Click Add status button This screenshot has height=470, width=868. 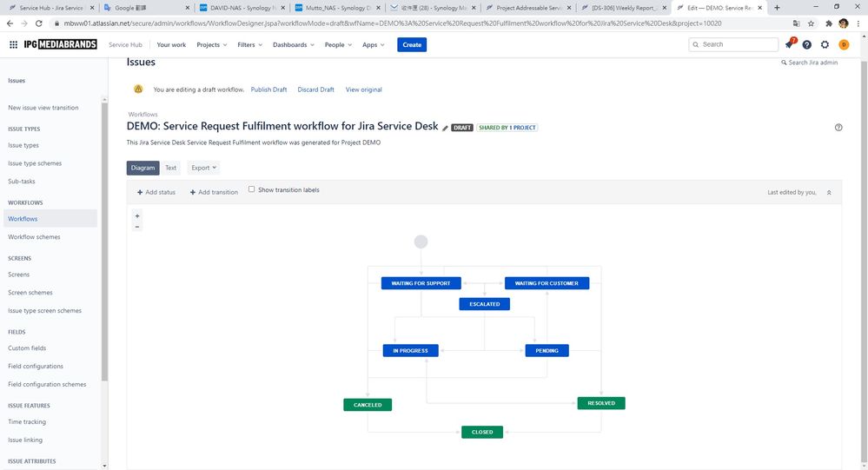pos(156,192)
